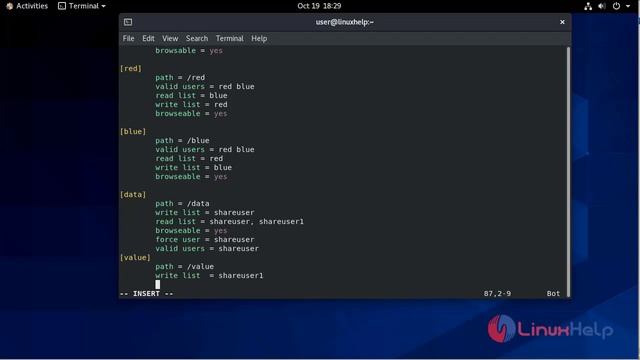Open the Terminal app menu in the top bar
The height and width of the screenshot is (360, 640).
[82, 6]
